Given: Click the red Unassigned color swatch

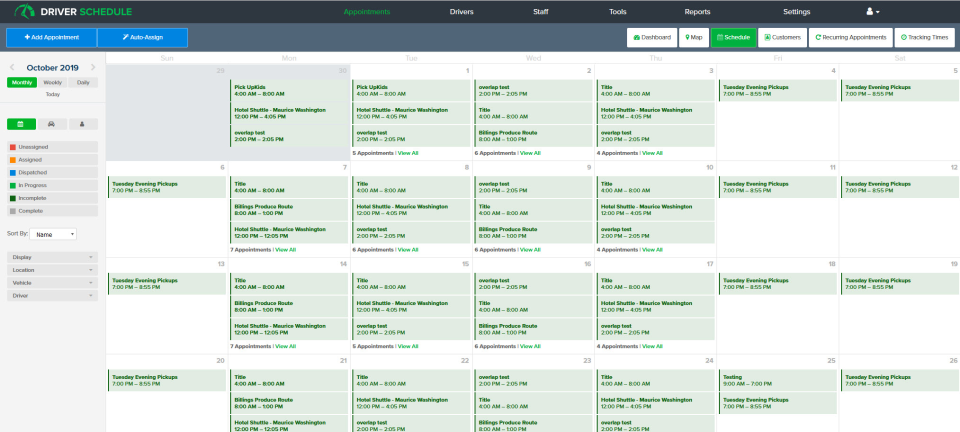Looking at the screenshot, I should pos(13,147).
